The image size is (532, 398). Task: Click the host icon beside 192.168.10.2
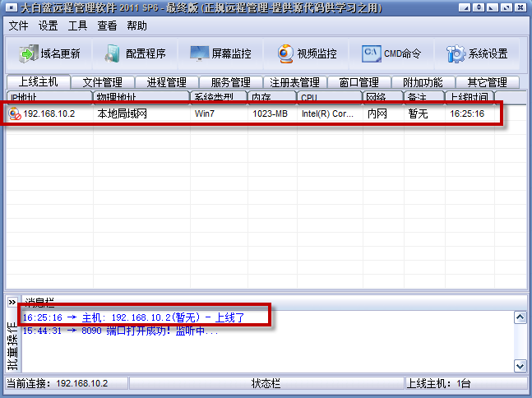[15, 113]
